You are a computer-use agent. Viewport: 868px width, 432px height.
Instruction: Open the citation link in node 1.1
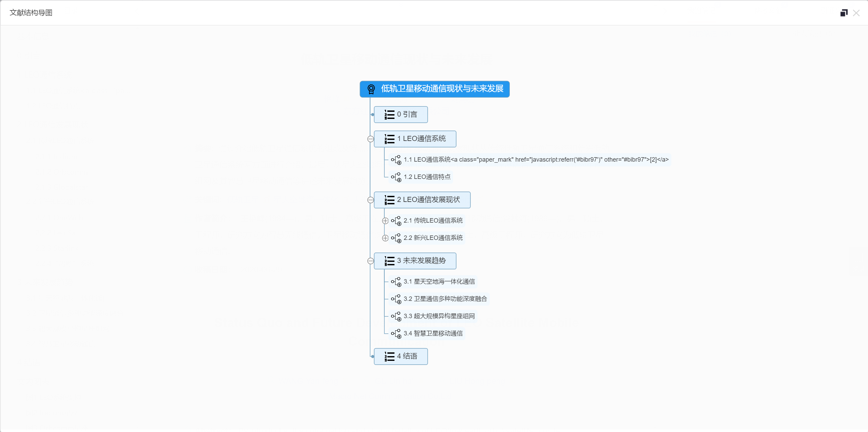[653, 160]
